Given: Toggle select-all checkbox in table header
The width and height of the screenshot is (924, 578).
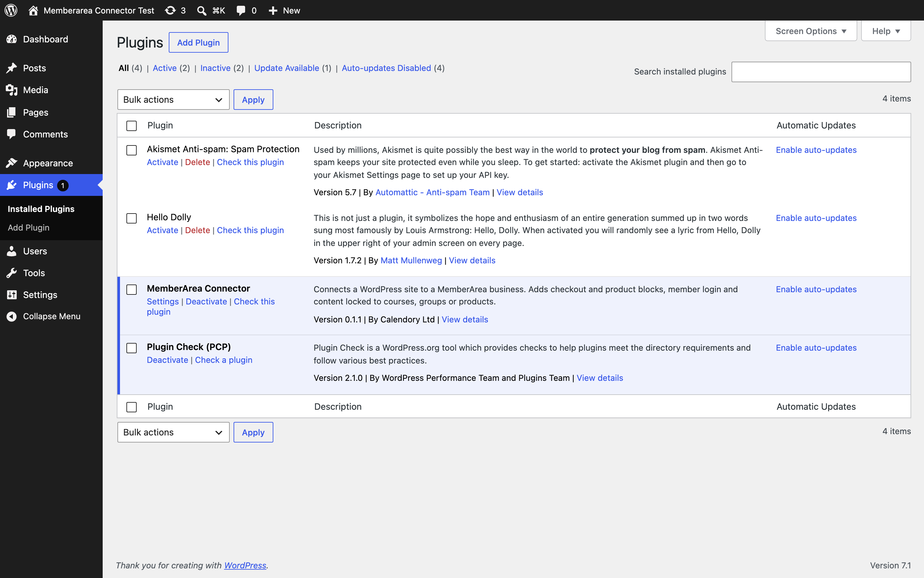Looking at the screenshot, I should coord(131,126).
